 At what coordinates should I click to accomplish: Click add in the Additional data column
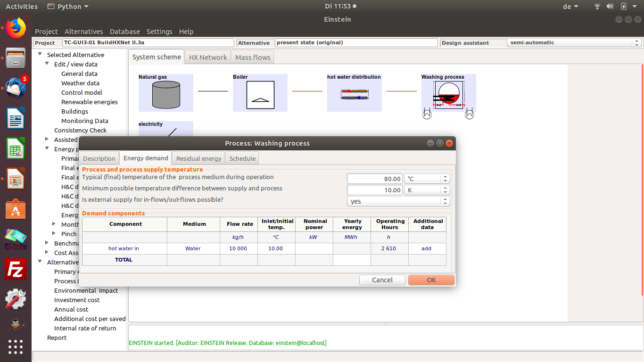(426, 248)
